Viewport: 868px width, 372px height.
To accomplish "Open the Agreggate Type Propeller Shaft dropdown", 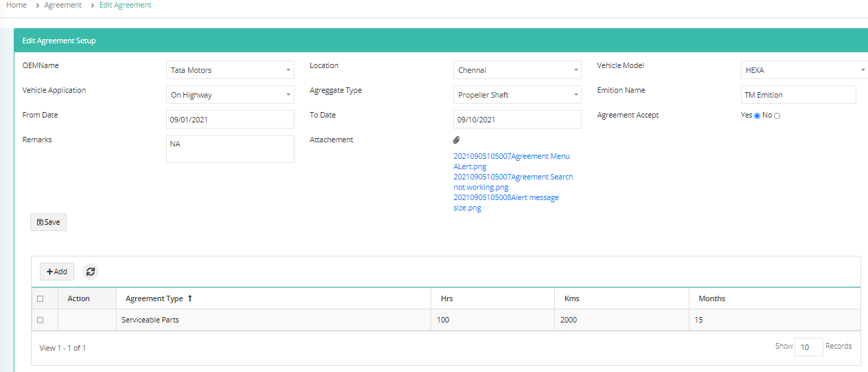I will click(517, 95).
